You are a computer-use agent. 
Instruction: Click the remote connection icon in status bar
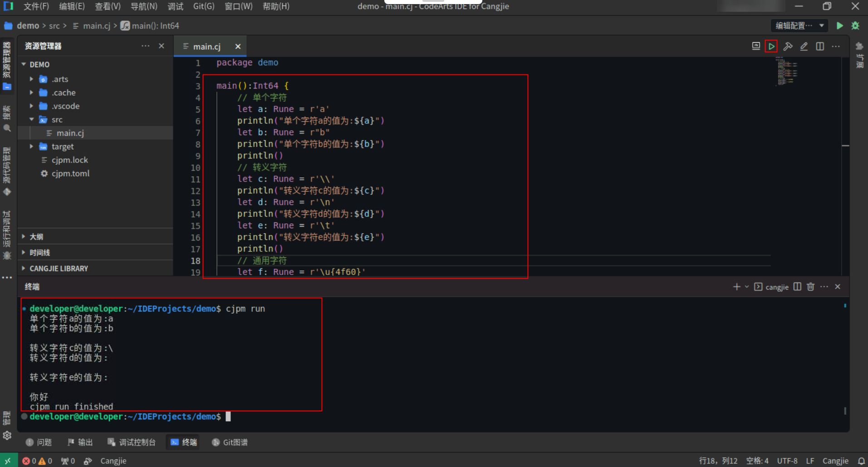pyautogui.click(x=8, y=460)
